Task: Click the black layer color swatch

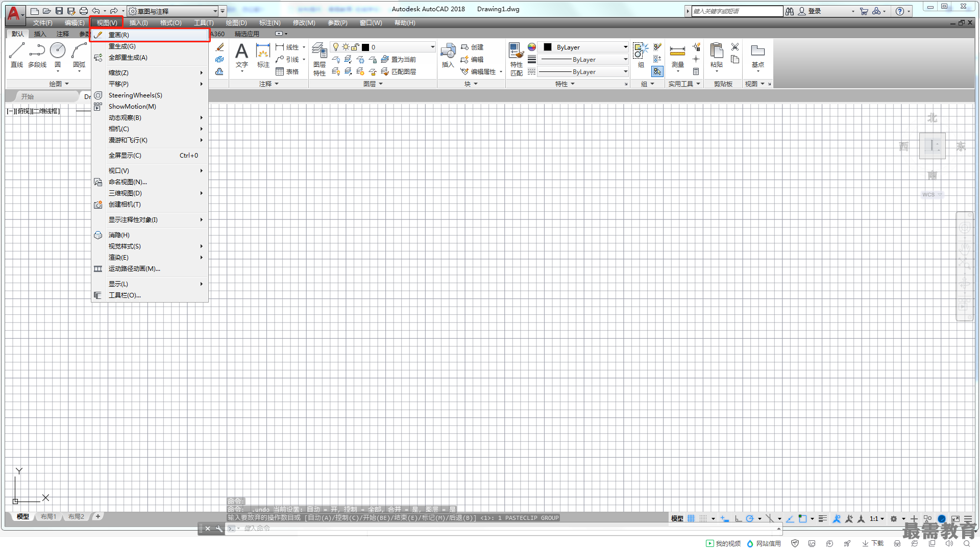Action: 365,47
